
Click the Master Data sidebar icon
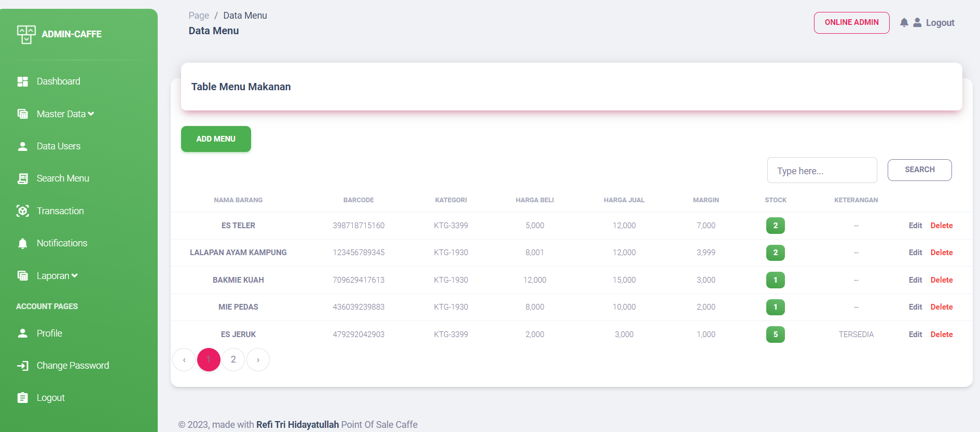tap(22, 114)
